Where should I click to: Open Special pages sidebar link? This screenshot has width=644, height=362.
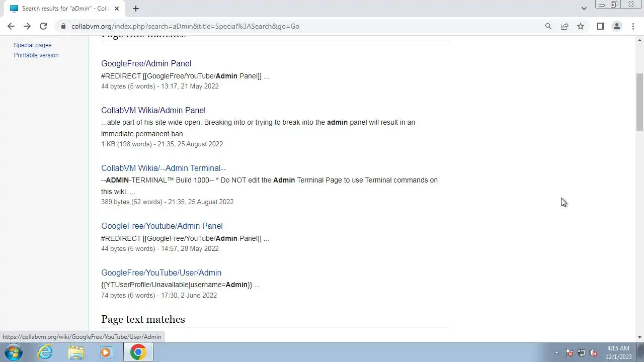coord(33,45)
